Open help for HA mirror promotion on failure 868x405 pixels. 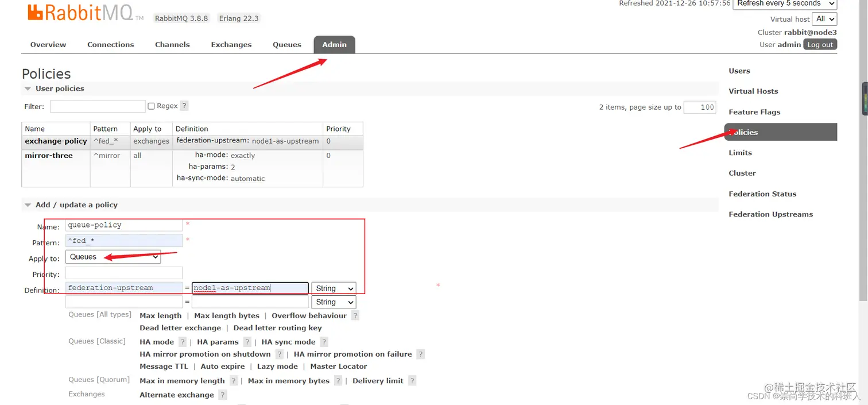pos(421,354)
